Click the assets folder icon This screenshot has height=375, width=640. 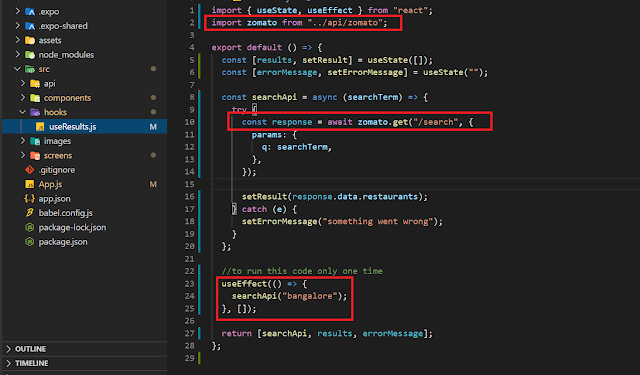pos(30,40)
